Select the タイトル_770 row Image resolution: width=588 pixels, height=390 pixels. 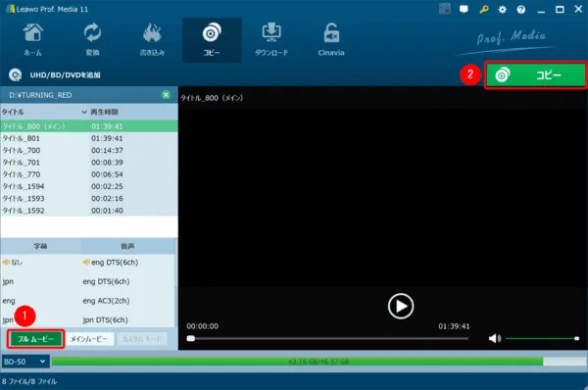click(x=89, y=174)
